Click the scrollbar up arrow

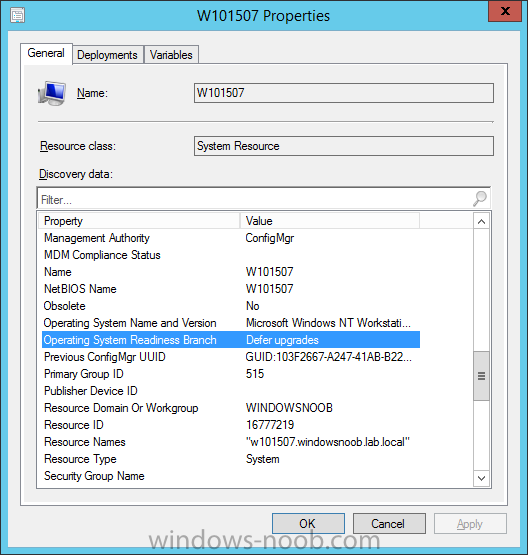481,222
